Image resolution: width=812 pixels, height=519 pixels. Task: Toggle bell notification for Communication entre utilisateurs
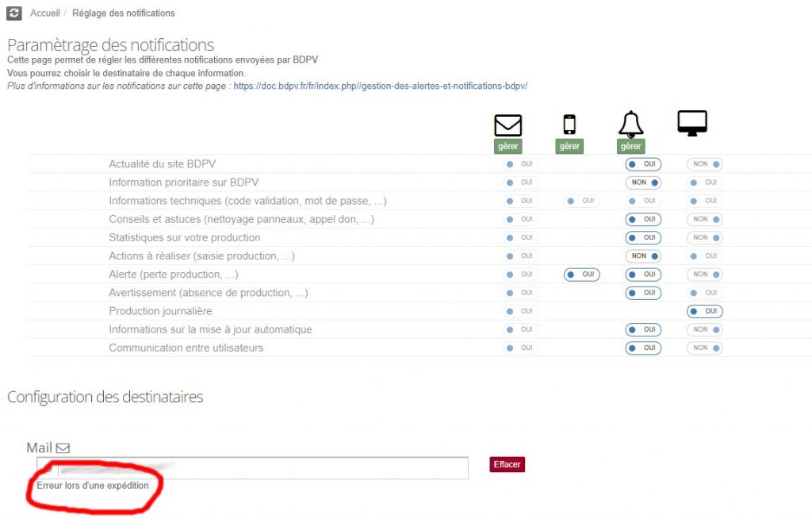(642, 348)
